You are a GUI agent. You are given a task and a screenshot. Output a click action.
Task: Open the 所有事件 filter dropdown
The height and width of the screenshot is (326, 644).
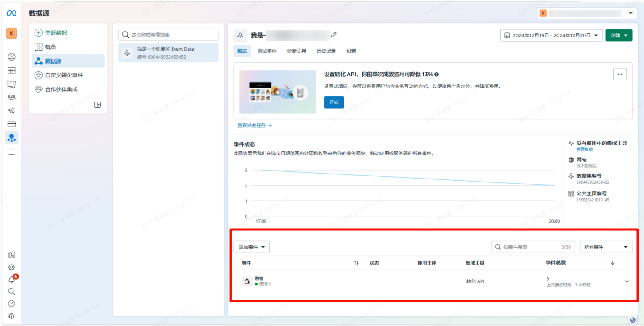pos(606,247)
